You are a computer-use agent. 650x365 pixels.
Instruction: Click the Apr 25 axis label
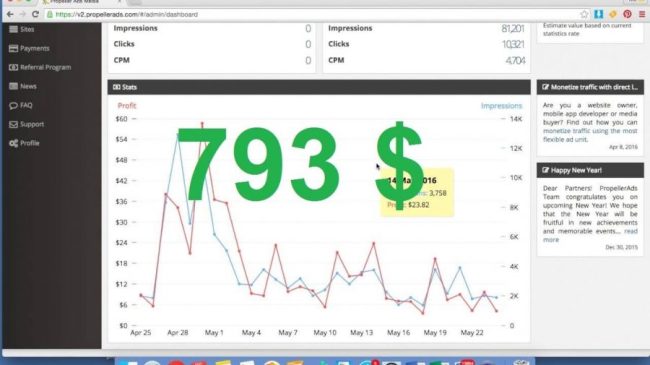pyautogui.click(x=141, y=333)
